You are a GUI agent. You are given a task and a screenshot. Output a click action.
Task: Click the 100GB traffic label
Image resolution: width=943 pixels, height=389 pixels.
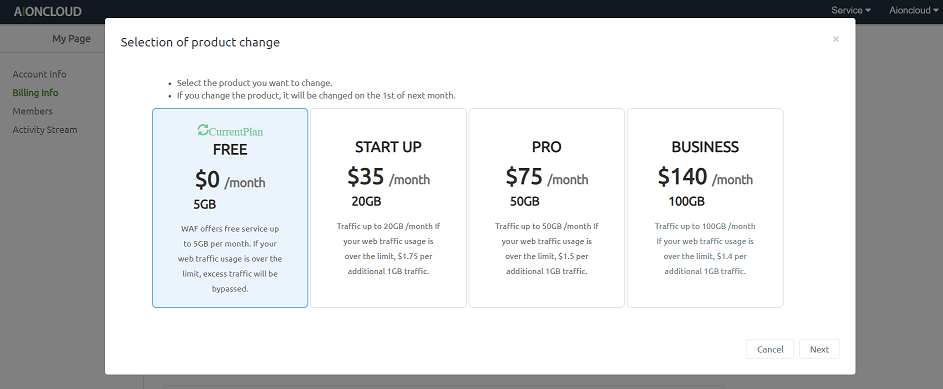click(x=686, y=201)
